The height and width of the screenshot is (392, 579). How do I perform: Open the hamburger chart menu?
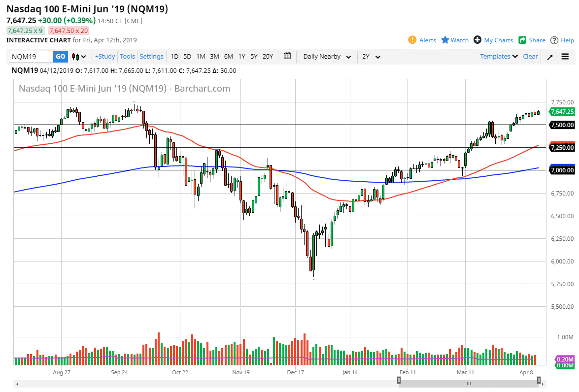[565, 57]
